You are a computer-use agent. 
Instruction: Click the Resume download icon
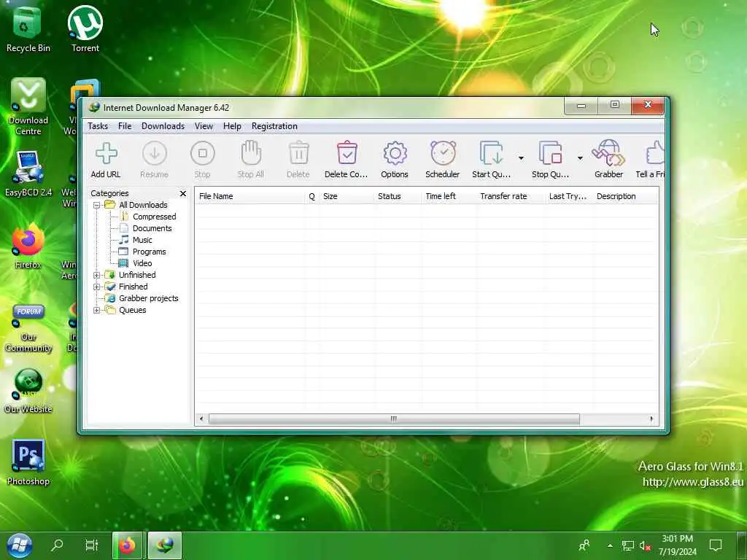coord(155,154)
